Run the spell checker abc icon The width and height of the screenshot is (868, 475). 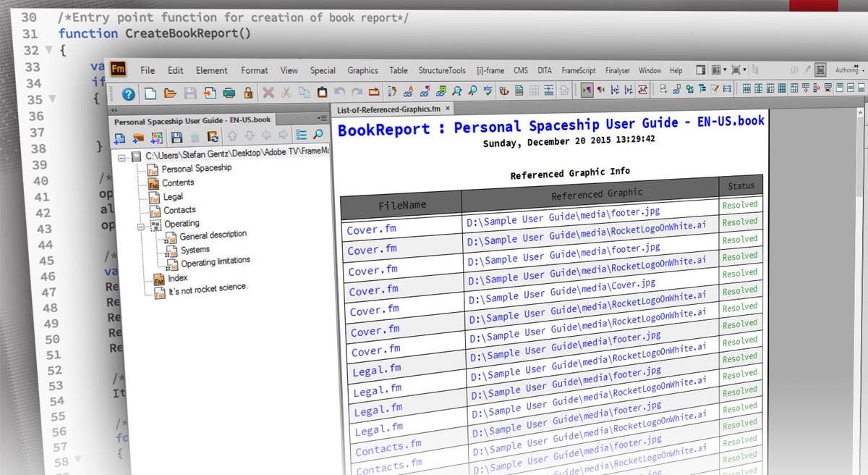pyautogui.click(x=488, y=90)
